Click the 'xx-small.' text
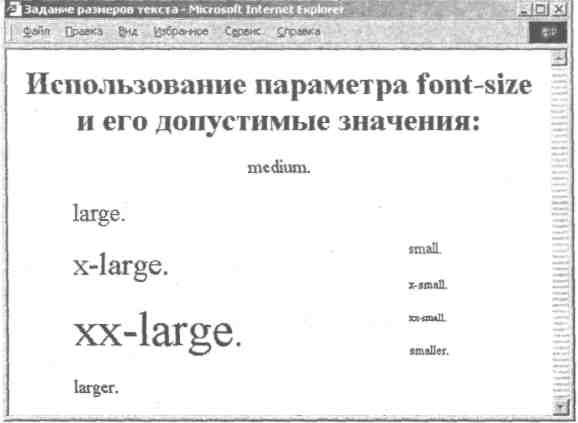Image resolution: width=578 pixels, height=423 pixels. click(x=427, y=317)
